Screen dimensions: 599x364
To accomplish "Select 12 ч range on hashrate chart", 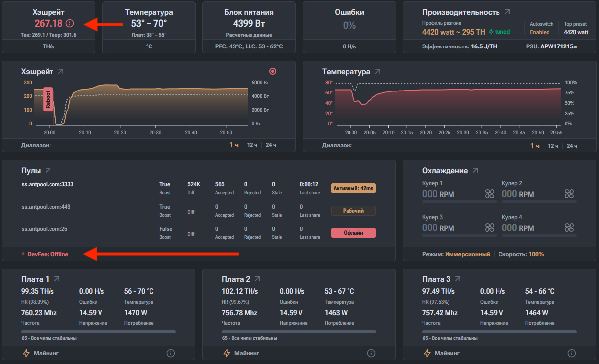I will (x=252, y=145).
